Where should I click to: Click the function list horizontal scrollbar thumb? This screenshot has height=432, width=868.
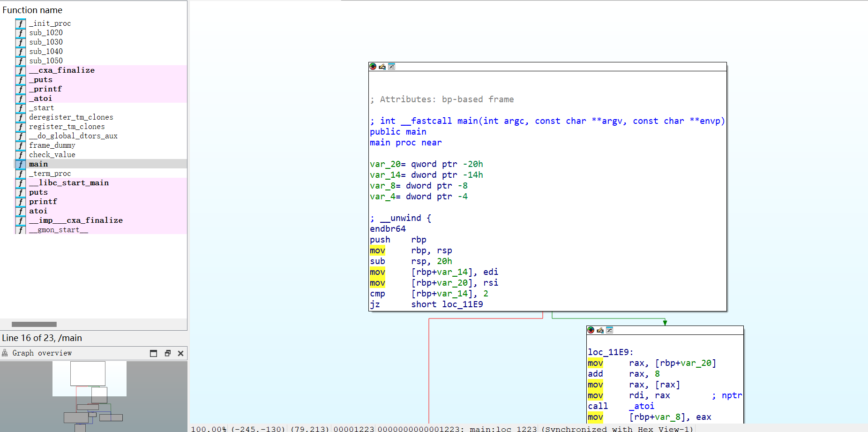[x=34, y=324]
